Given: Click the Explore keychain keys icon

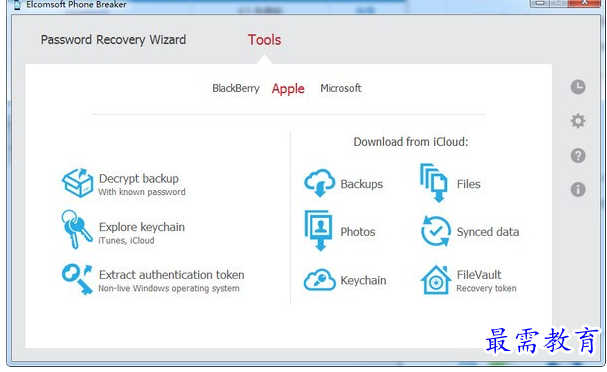Looking at the screenshot, I should [x=77, y=230].
